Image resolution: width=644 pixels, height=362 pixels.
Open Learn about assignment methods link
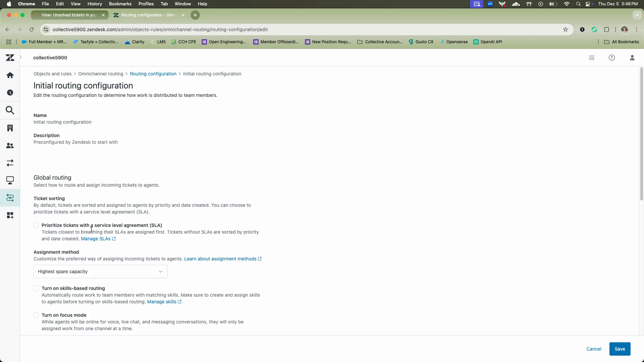(x=223, y=259)
